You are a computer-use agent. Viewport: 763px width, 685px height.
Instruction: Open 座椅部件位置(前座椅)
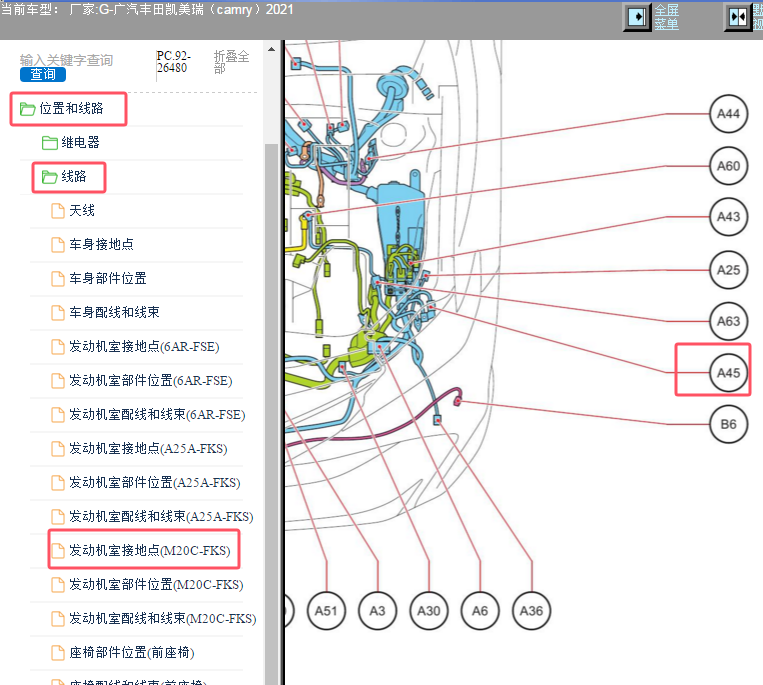coord(131,652)
